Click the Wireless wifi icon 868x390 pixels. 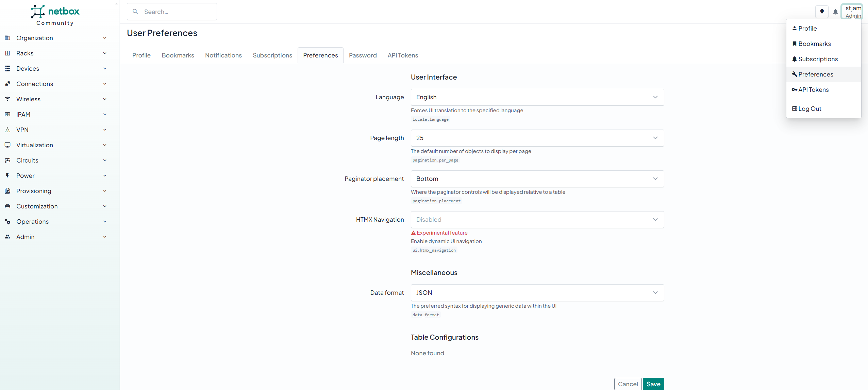pyautogui.click(x=7, y=99)
